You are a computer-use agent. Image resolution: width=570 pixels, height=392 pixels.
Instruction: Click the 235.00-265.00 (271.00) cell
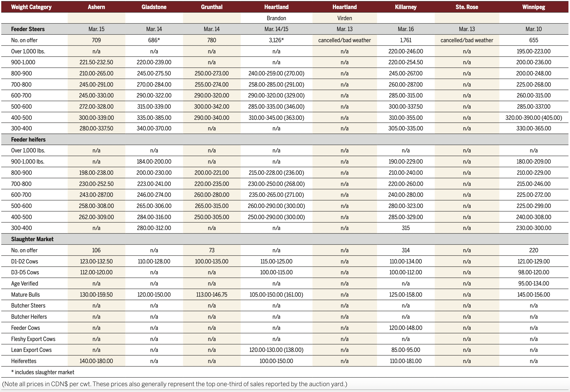tap(276, 195)
